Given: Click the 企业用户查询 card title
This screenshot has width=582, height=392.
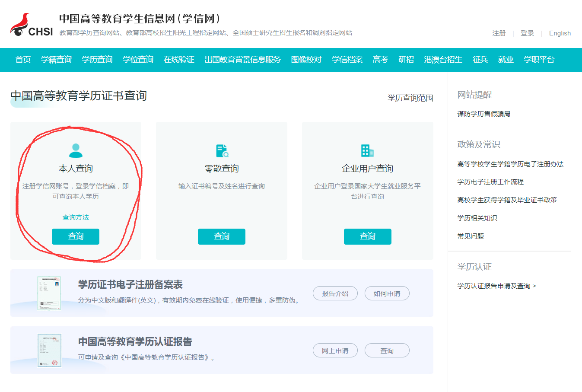Looking at the screenshot, I should point(368,169).
